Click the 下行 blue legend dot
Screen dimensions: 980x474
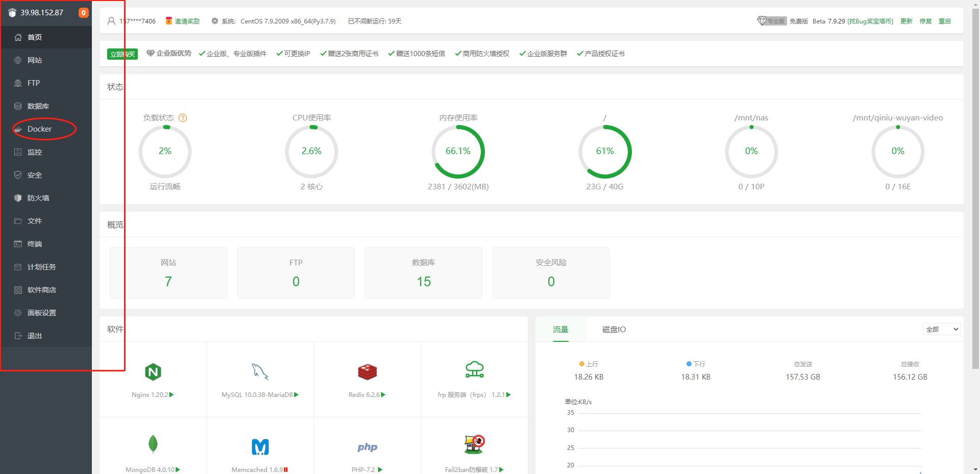689,364
